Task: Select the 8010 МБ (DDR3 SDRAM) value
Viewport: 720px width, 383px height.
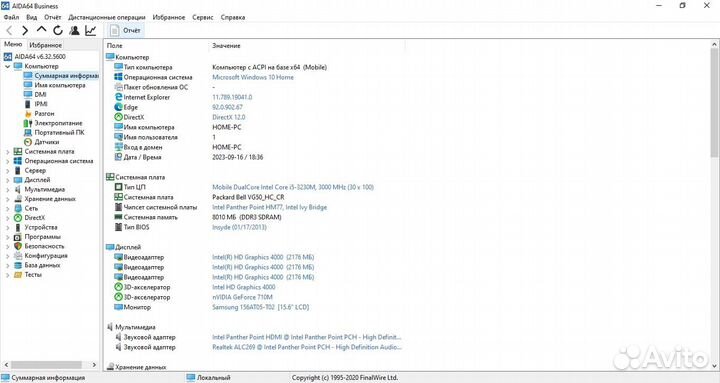Action: coord(247,217)
